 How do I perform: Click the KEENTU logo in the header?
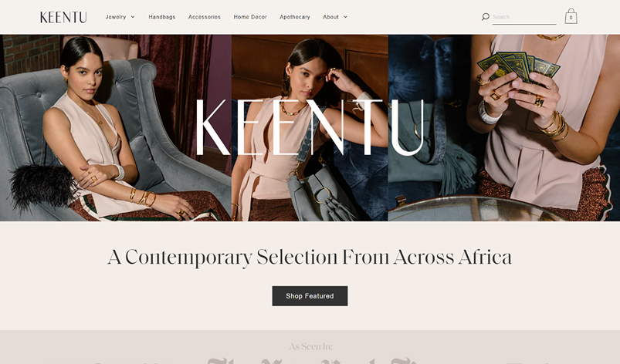coord(63,17)
